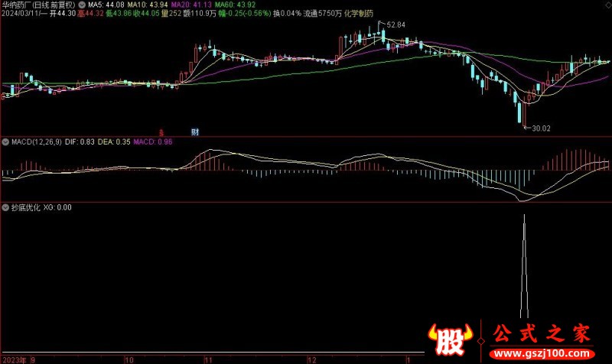
Task: Click the 化学制药 industry sector label
Action: click(360, 14)
